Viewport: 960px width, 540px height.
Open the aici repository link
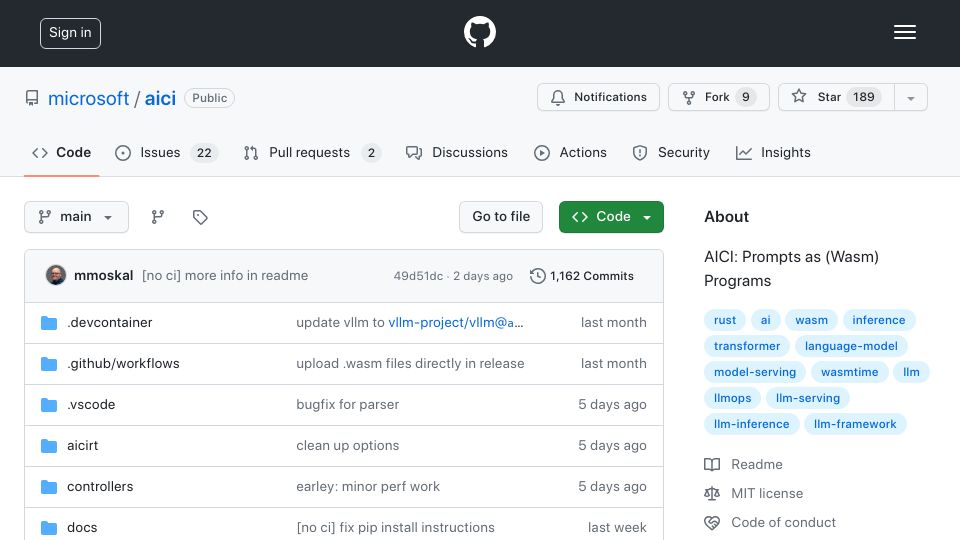point(160,98)
